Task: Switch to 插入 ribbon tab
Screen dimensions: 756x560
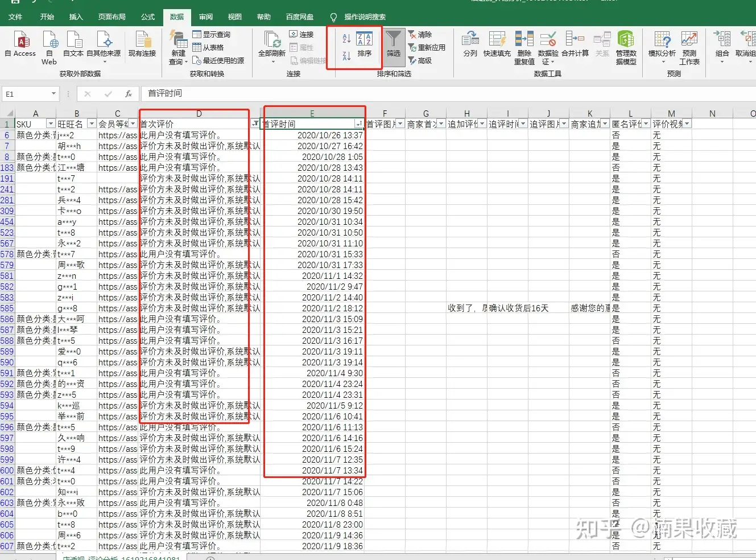Action: [x=76, y=17]
